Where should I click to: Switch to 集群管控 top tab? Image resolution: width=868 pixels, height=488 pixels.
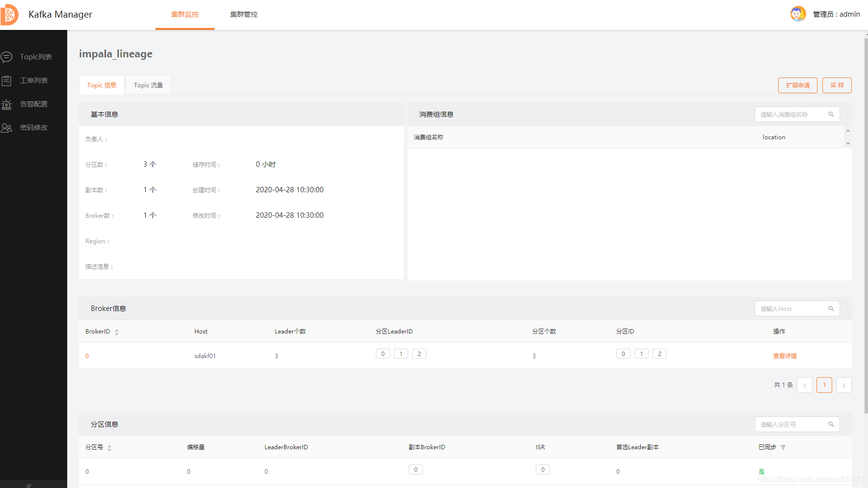(x=244, y=15)
